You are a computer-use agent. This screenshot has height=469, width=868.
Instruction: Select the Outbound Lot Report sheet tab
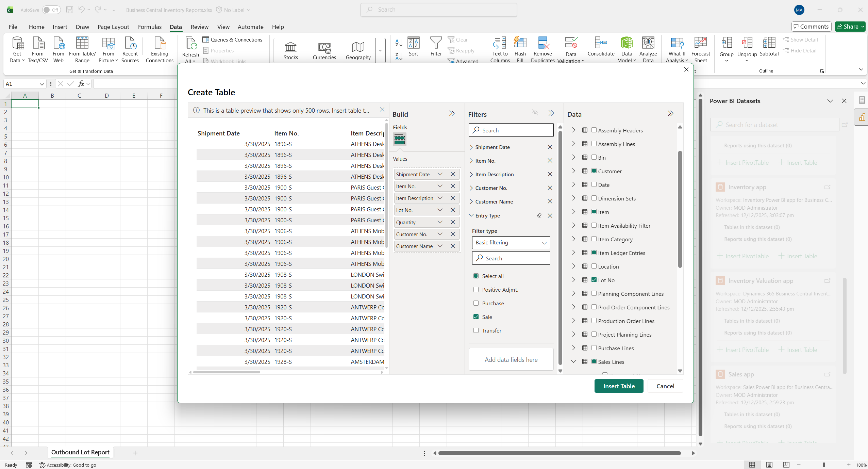point(80,453)
